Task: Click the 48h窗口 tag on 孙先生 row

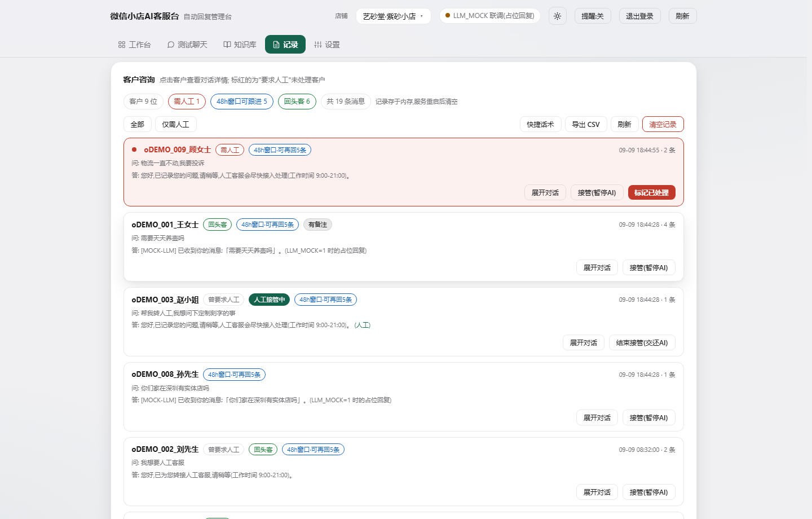Action: pos(234,375)
